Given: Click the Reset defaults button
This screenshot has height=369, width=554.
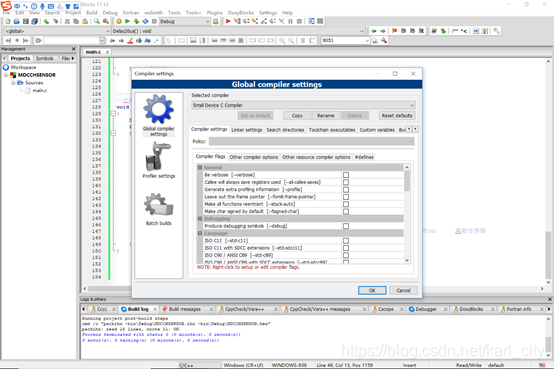Looking at the screenshot, I should tap(397, 116).
